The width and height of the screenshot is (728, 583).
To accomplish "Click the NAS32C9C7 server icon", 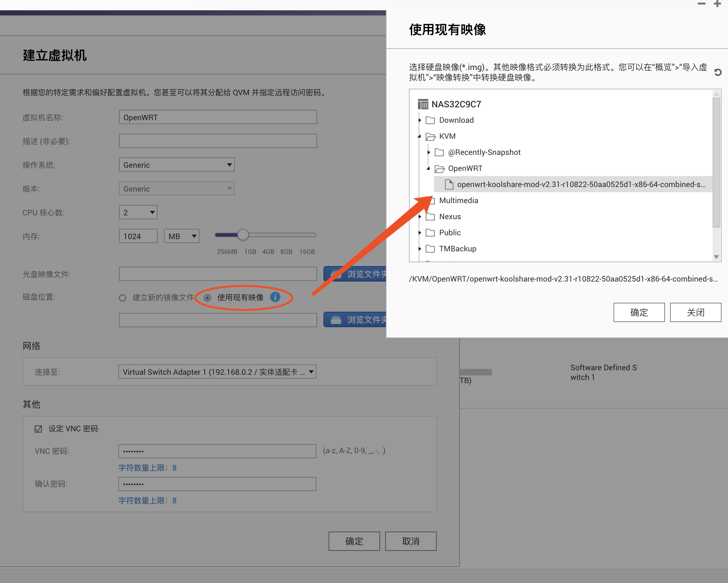I will pos(423,104).
